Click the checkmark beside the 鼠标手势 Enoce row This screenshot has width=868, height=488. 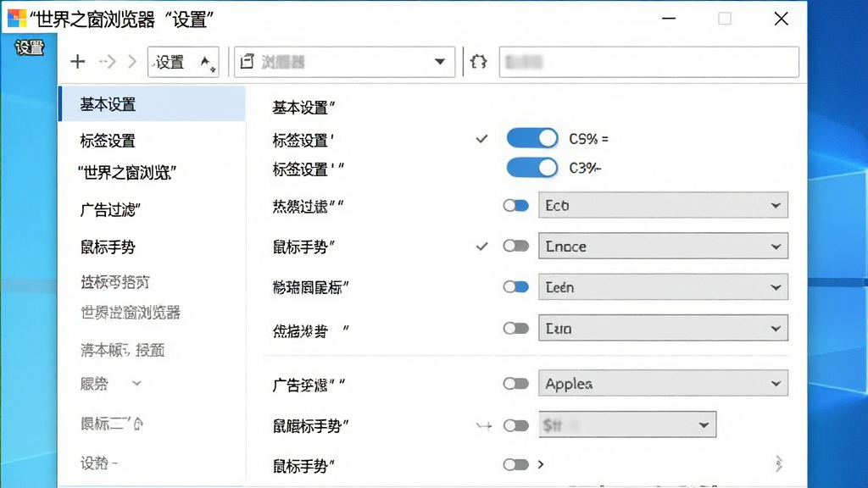482,246
